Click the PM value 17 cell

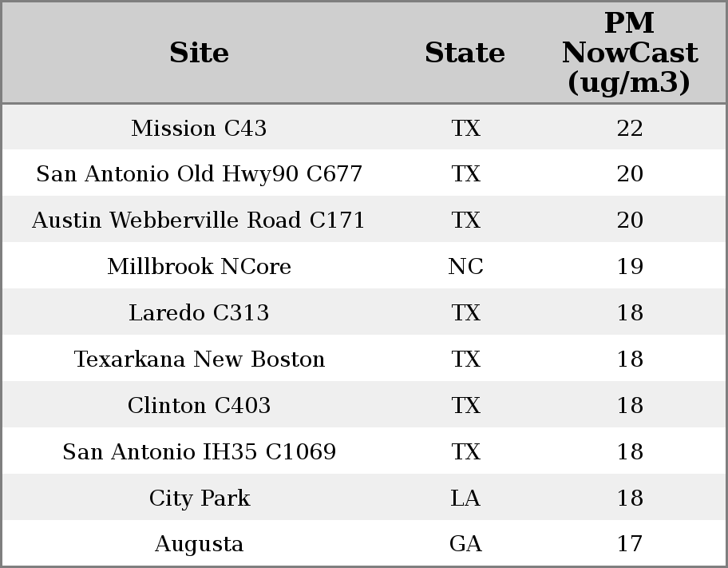point(630,544)
